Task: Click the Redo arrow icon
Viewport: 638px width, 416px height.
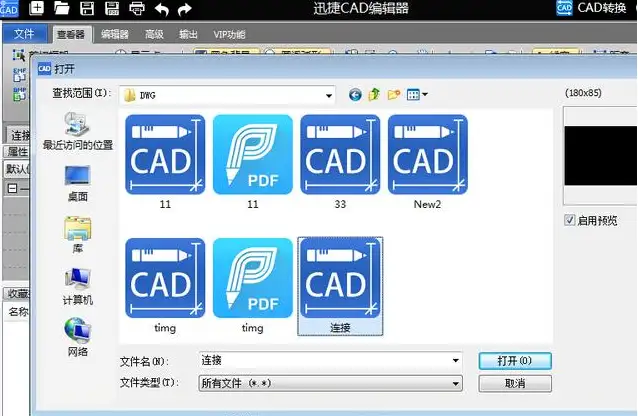Action: click(x=184, y=9)
